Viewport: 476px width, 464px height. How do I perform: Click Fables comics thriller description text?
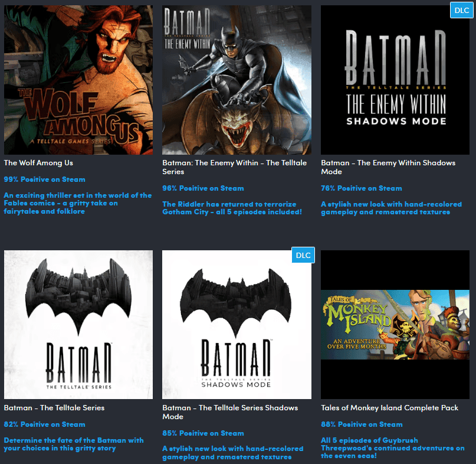[78, 203]
